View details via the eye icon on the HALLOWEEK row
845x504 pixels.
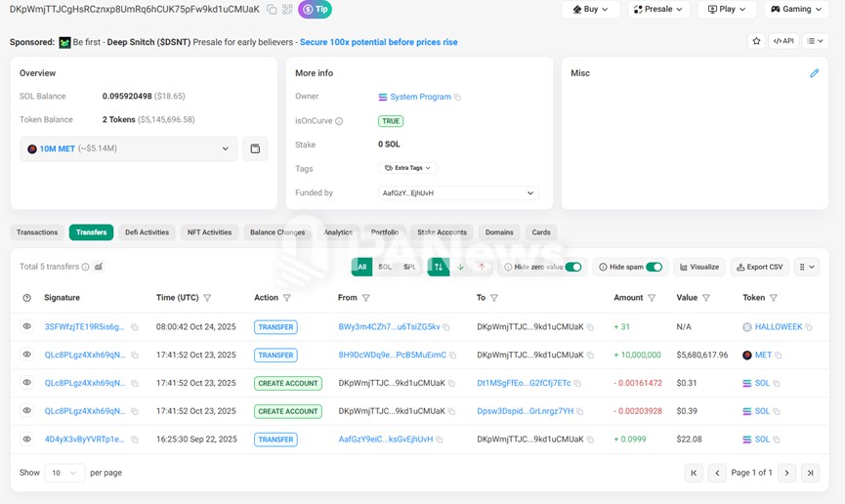27,327
